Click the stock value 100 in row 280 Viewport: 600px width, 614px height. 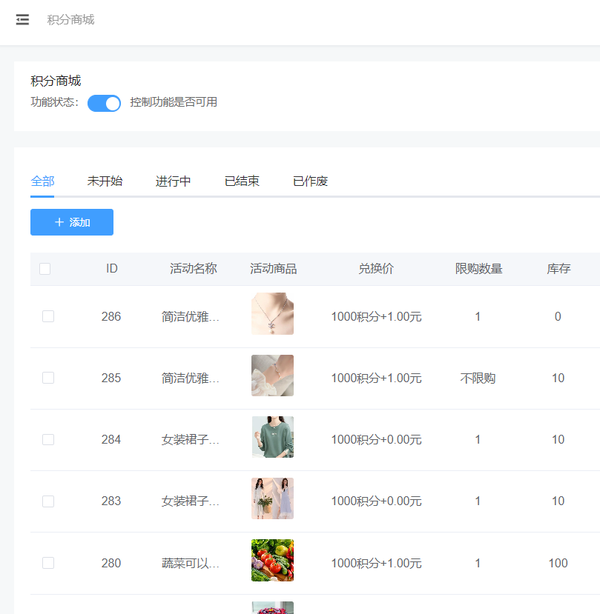tap(558, 563)
